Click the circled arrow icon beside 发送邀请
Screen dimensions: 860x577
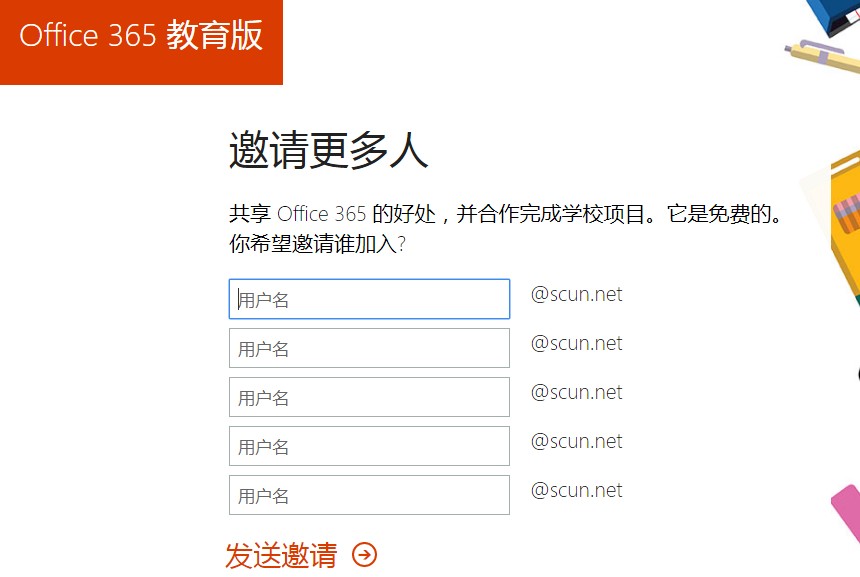pos(364,554)
